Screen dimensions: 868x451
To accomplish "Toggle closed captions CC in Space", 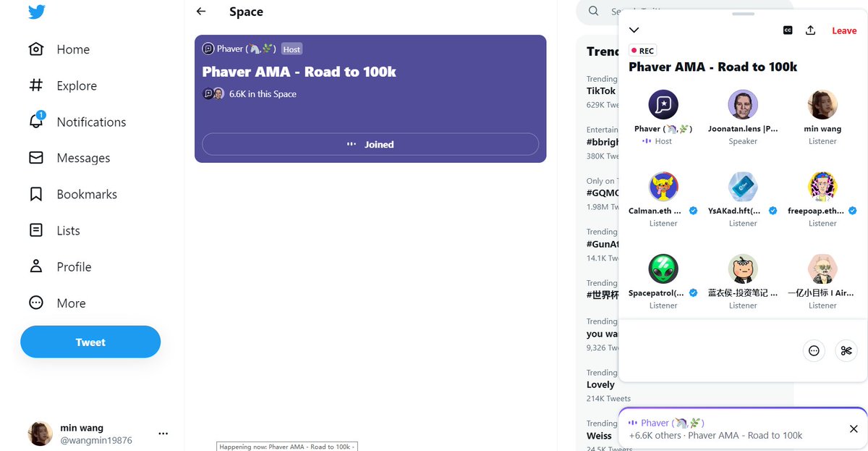I will pyautogui.click(x=788, y=30).
